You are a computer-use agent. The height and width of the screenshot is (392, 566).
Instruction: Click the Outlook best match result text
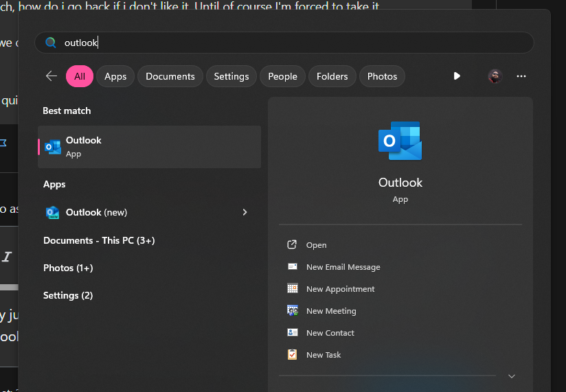[83, 140]
